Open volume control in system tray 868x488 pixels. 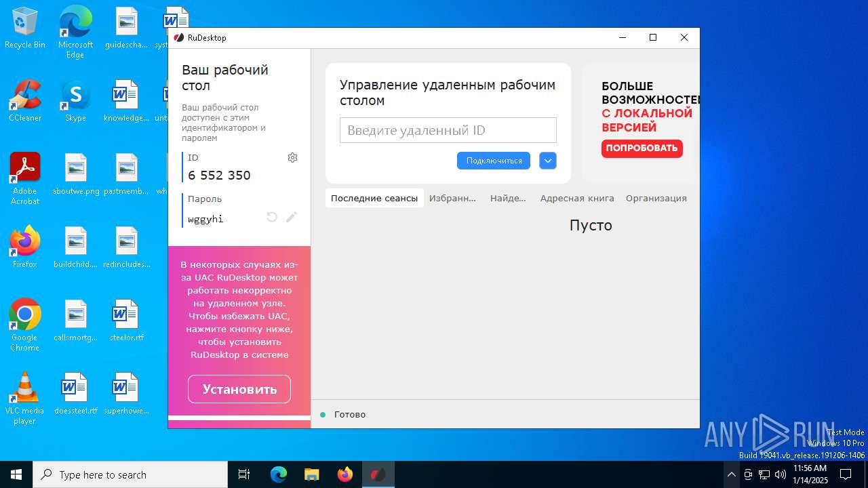pyautogui.click(x=780, y=474)
